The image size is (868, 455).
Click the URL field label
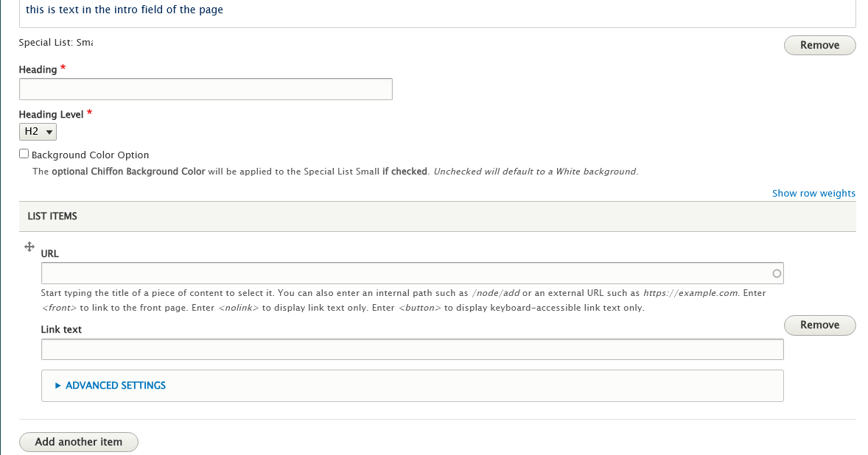[50, 253]
